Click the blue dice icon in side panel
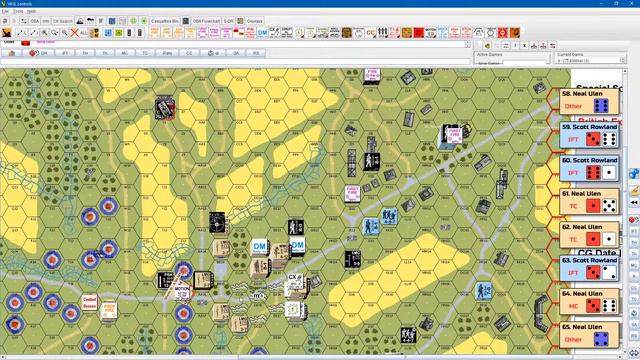Screen dimensions: 640x360 click(634, 174)
